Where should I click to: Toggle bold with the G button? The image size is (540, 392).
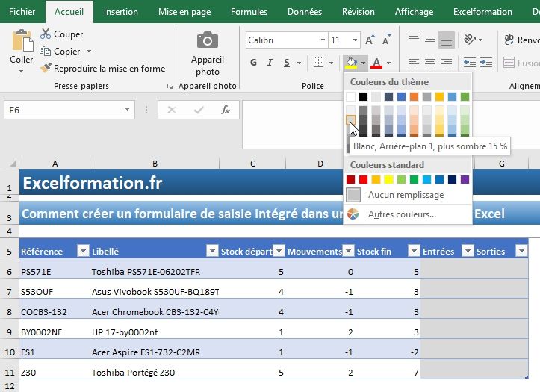tap(253, 63)
